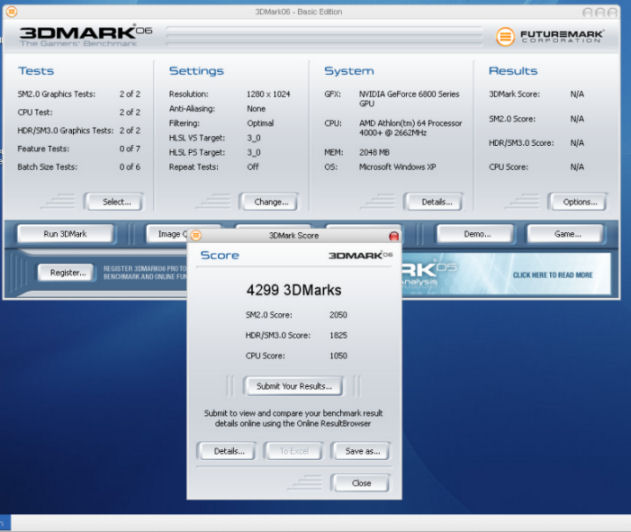This screenshot has height=532, width=631.
Task: Click the Resolution value 1280 x 1024
Action: click(x=268, y=94)
